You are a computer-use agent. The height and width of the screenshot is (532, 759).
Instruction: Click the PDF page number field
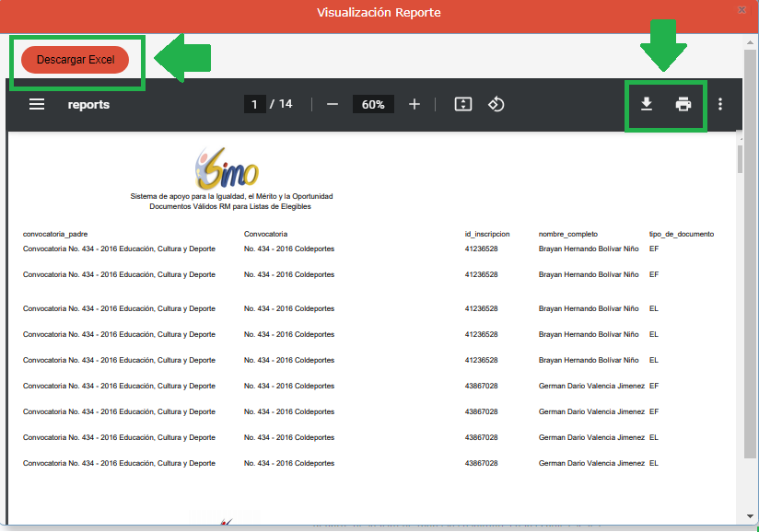click(255, 104)
